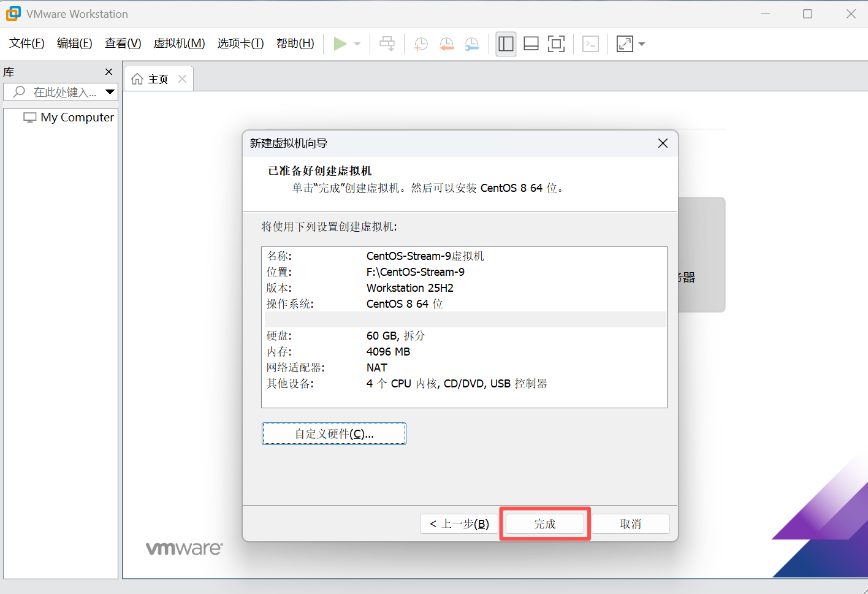This screenshot has height=594, width=868.
Task: Click the NAT network adapter value
Action: click(377, 367)
